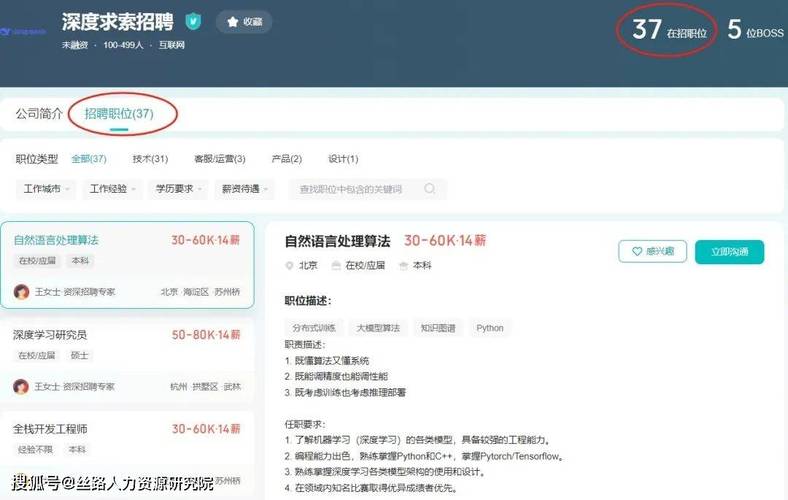Filter jobs by 产品(2)
Screen dimensions: 788x500
[x=286, y=159]
